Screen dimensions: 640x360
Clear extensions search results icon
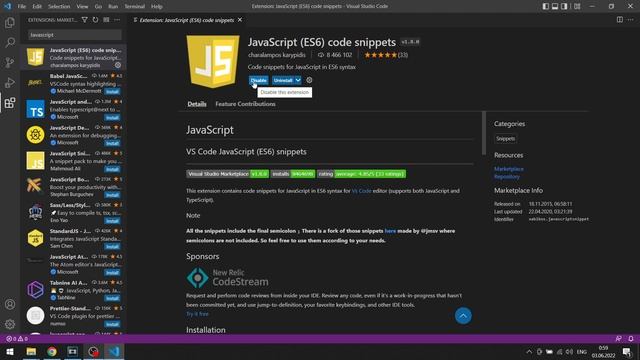point(106,20)
